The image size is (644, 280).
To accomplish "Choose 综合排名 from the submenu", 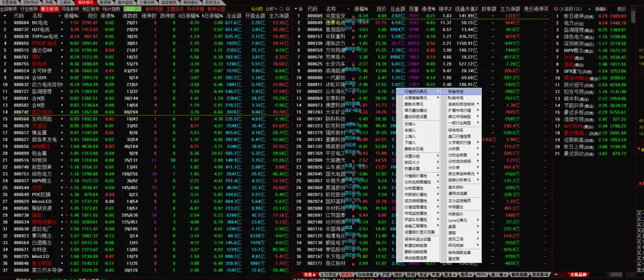I will [461, 130].
